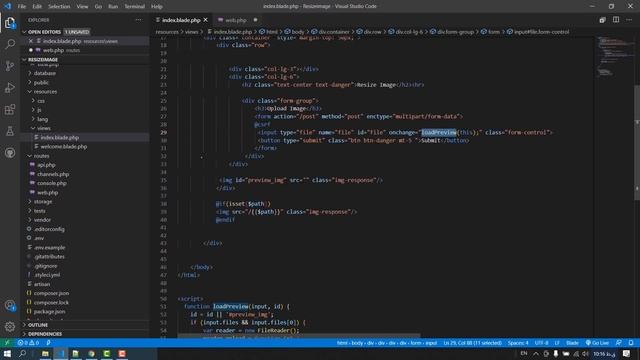This screenshot has width=640, height=360.
Task: Open the Extensions view
Action: (10, 109)
